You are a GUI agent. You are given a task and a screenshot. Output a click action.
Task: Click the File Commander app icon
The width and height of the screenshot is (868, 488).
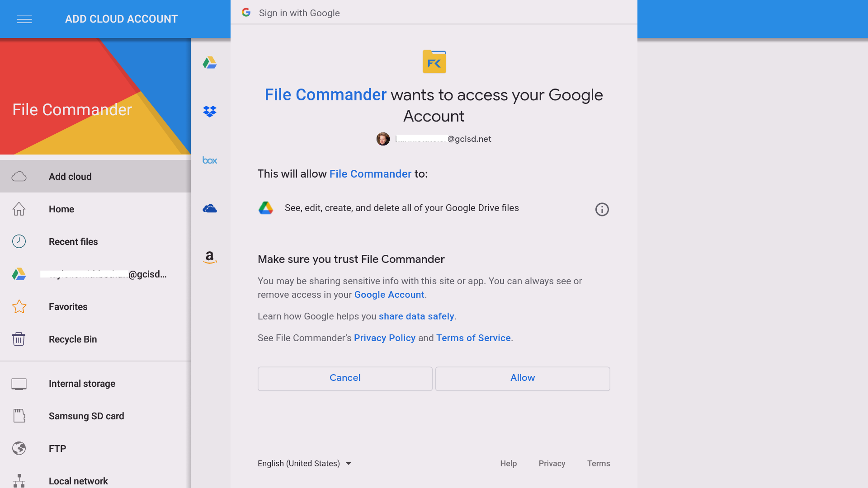click(434, 61)
